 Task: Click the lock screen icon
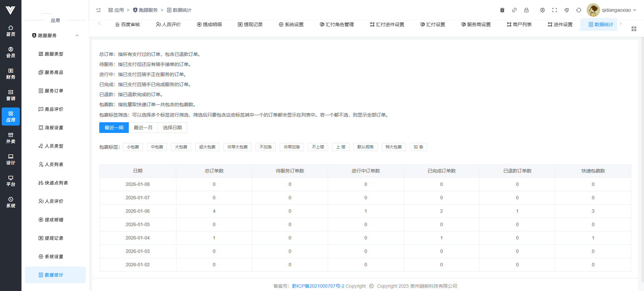(x=526, y=10)
